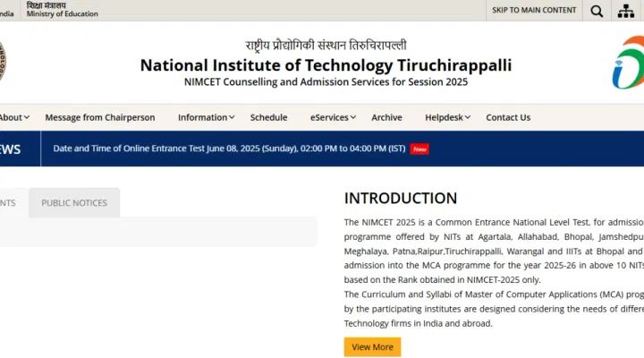Select the tab left of Public Notices
This screenshot has width=644, height=358.
point(9,203)
